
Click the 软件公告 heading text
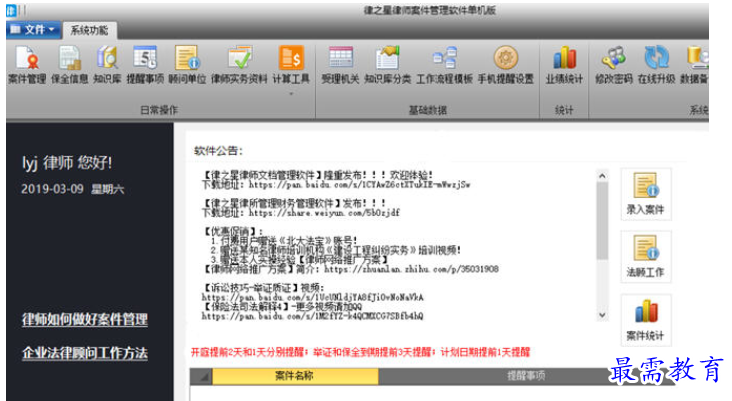(x=218, y=151)
